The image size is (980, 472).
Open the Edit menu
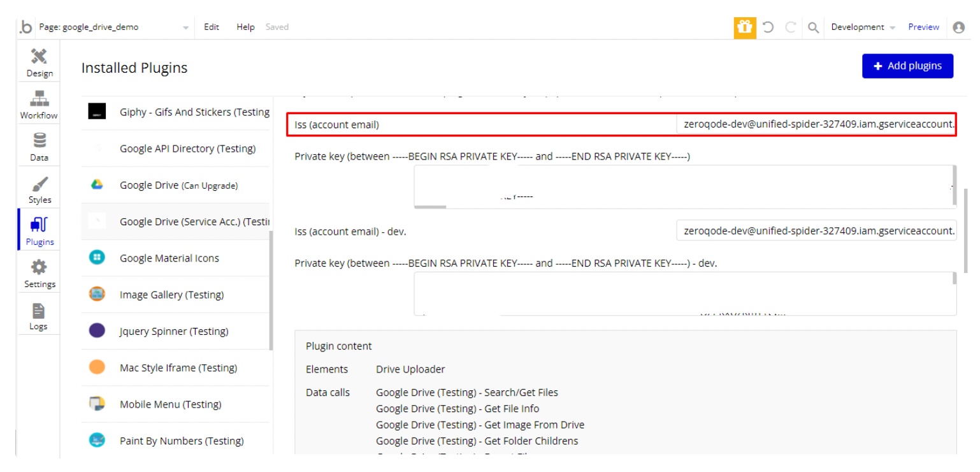[x=212, y=27]
